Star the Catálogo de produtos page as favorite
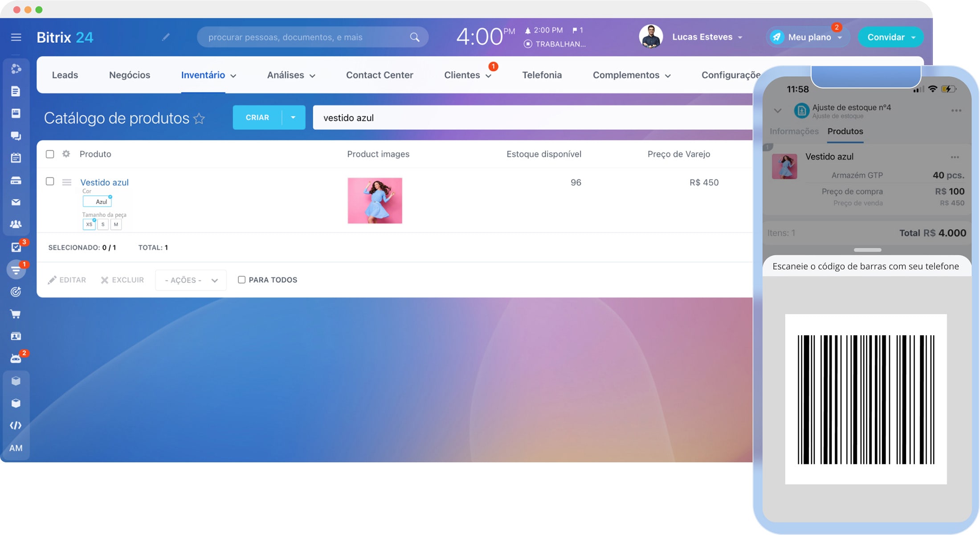The height and width of the screenshot is (535, 980). point(200,119)
